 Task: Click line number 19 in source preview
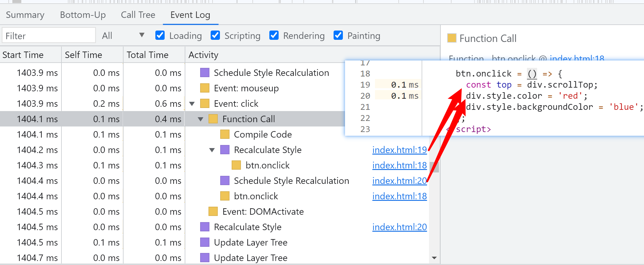365,85
